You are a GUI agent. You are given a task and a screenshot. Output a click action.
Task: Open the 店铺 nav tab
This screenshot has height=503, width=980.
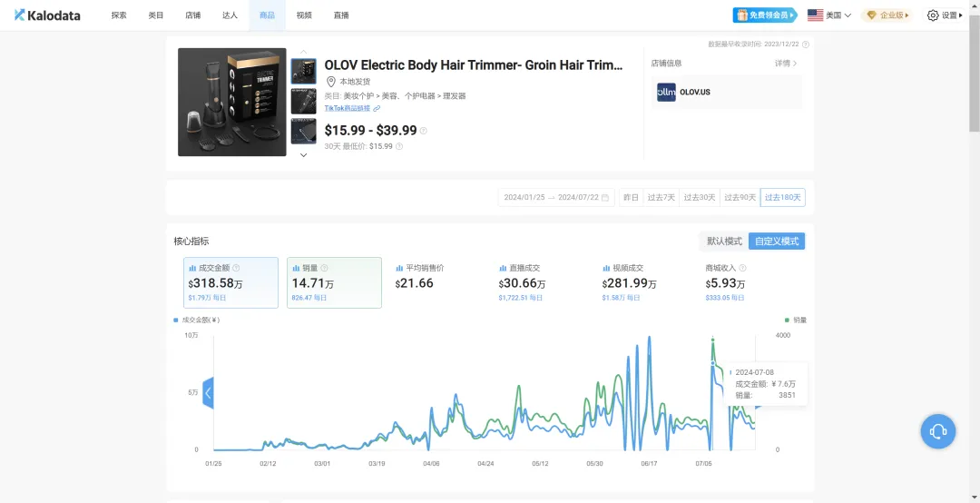pyautogui.click(x=193, y=15)
